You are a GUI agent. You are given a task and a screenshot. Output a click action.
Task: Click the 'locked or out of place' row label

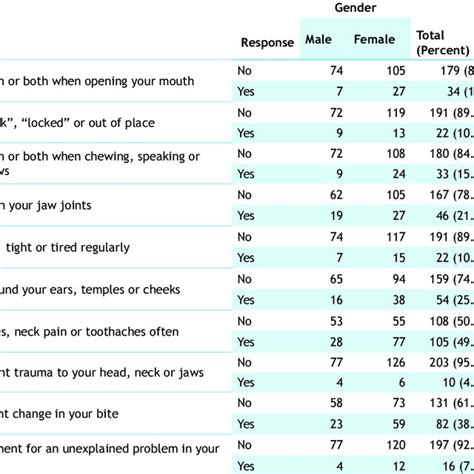77,123
